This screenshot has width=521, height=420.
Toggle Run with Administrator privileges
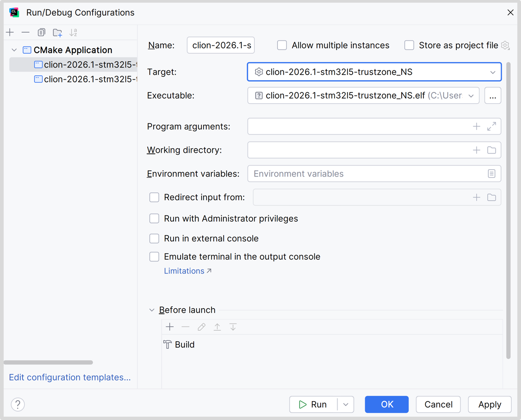click(x=154, y=219)
